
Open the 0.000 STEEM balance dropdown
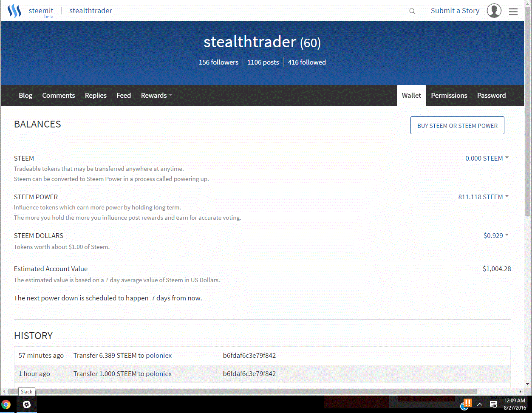tap(487, 158)
